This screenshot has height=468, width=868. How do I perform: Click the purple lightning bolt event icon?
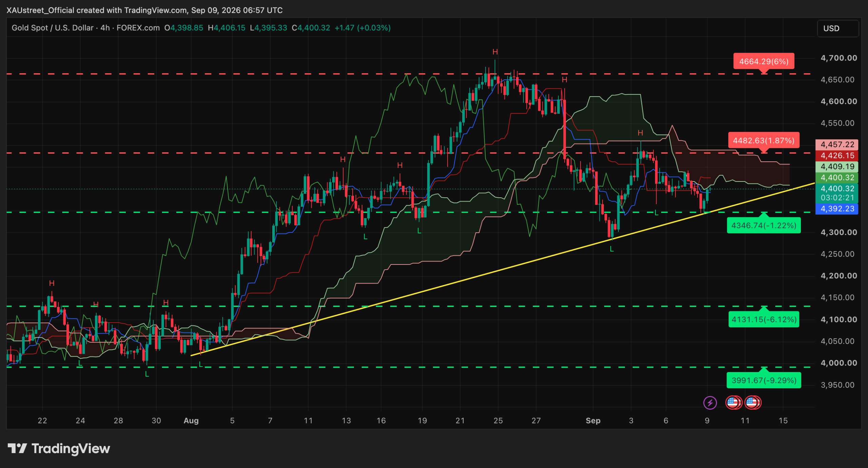pyautogui.click(x=710, y=403)
